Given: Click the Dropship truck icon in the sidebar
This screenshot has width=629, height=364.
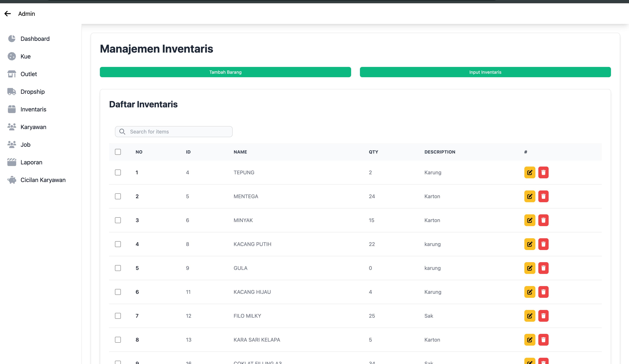Looking at the screenshot, I should coord(12,92).
